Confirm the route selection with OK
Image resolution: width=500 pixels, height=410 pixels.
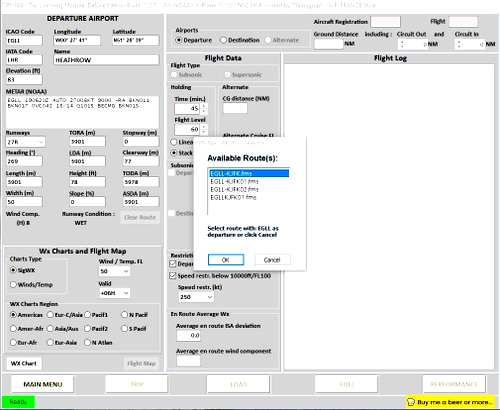point(226,260)
